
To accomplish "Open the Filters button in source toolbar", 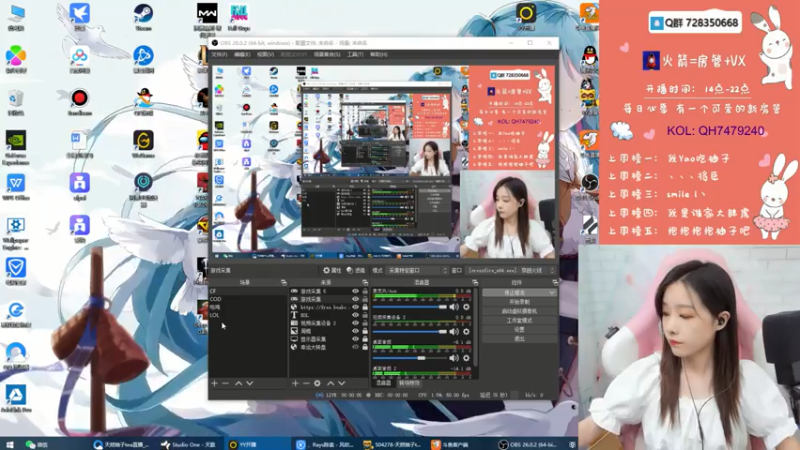I will tap(356, 270).
